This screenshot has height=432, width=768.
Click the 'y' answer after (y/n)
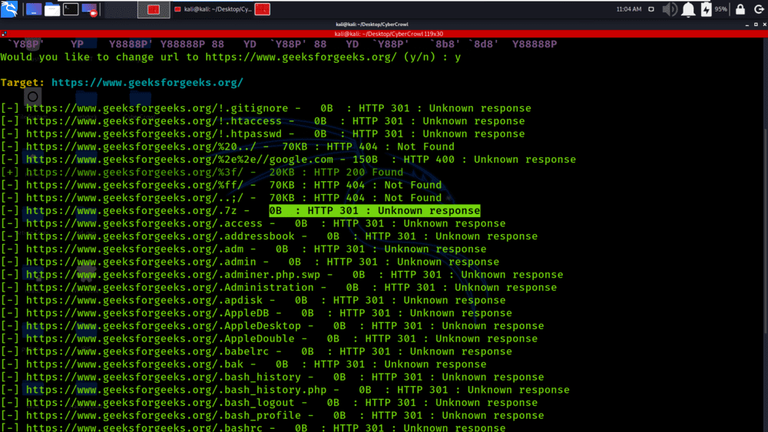pos(457,57)
